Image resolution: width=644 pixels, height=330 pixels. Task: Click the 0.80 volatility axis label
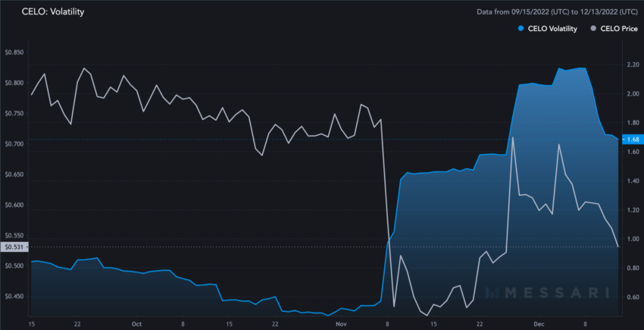(x=632, y=268)
